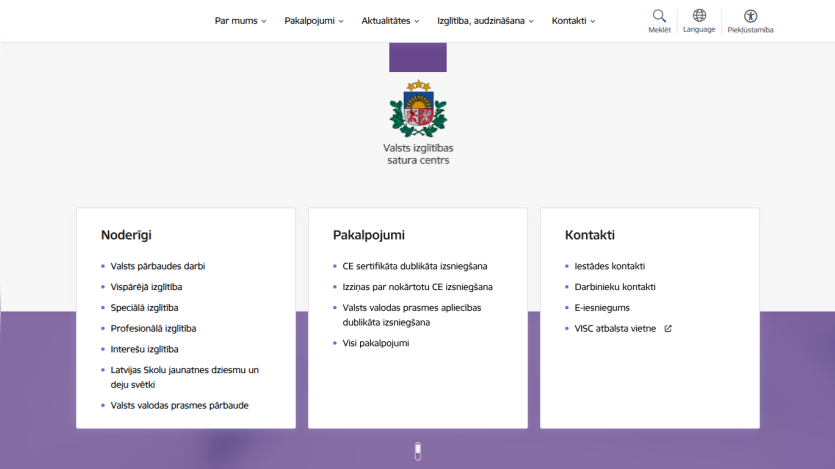Viewport: 835px width, 469px height.
Task: Expand the Aktualitātes menu chevron
Action: (x=416, y=21)
